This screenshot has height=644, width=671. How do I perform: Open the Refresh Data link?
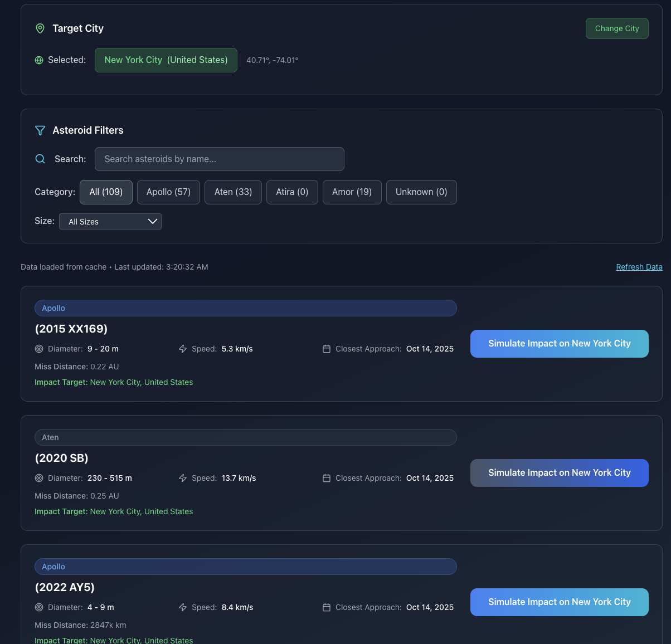tap(639, 267)
